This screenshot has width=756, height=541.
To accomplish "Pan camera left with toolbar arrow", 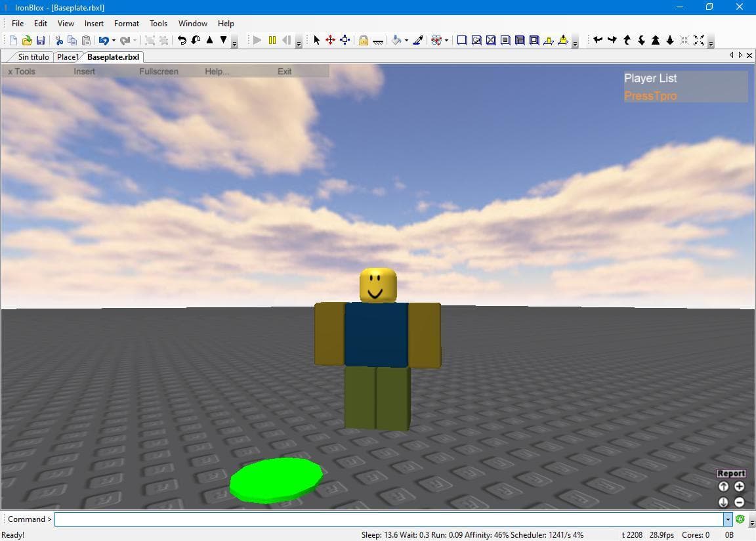I will click(x=598, y=40).
